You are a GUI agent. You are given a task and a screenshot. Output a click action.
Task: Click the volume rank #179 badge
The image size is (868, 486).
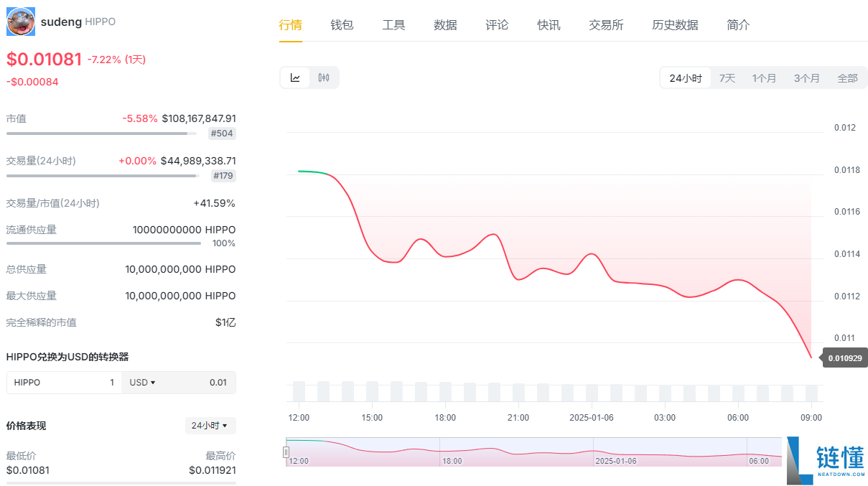(x=223, y=176)
